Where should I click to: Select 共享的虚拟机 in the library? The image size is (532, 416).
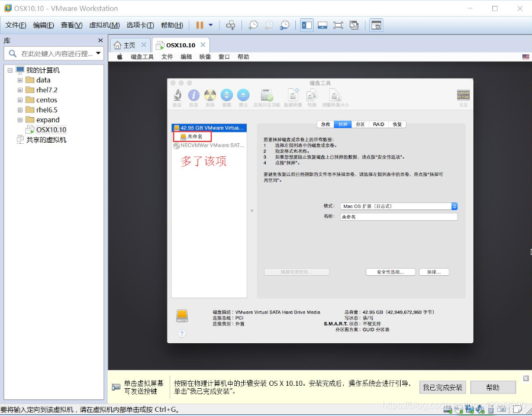coord(46,140)
